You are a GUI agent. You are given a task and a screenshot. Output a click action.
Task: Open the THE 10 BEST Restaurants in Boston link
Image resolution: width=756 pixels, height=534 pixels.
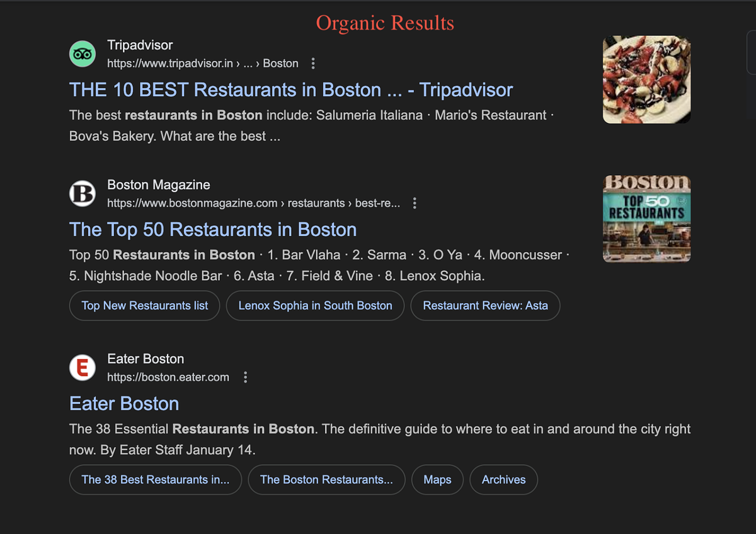coord(290,90)
